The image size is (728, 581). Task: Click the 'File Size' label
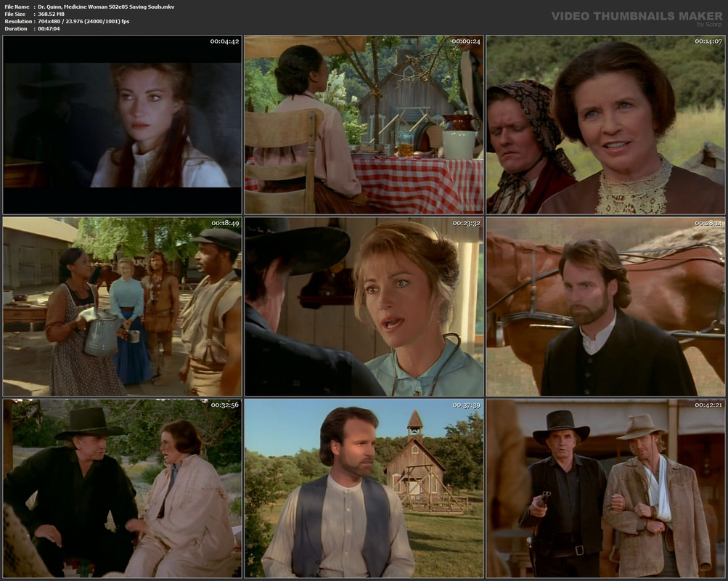(x=15, y=15)
